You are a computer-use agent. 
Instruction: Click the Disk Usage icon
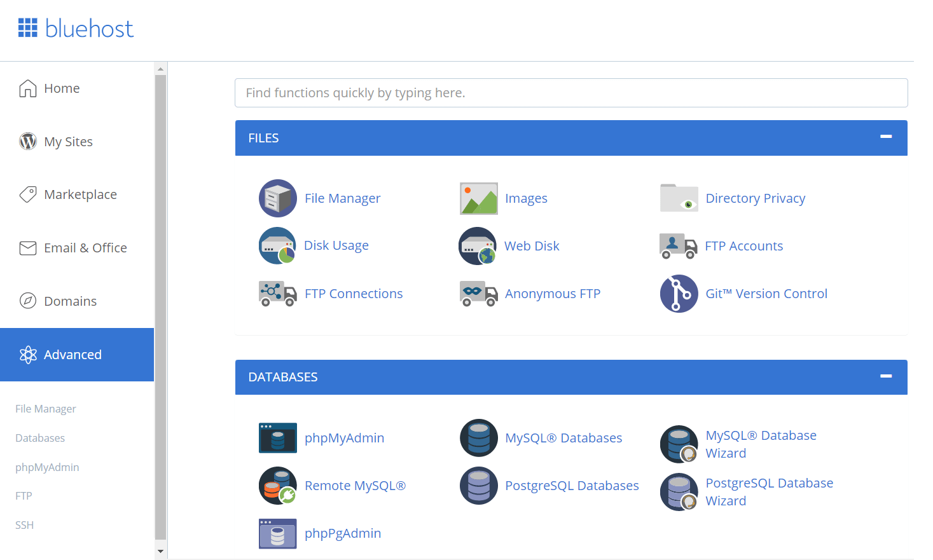coord(277,245)
